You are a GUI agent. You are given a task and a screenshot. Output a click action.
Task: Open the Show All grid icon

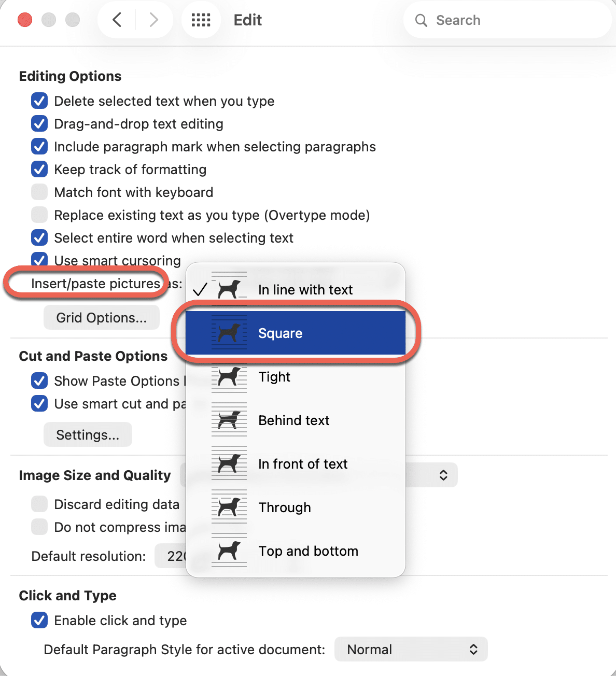point(201,20)
